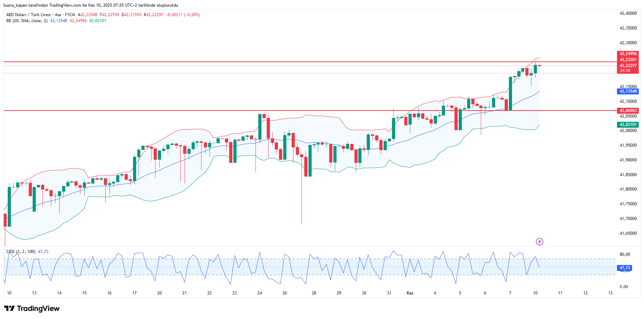Click date label 24 on the time axis
The height and width of the screenshot is (319, 644).
point(260,293)
